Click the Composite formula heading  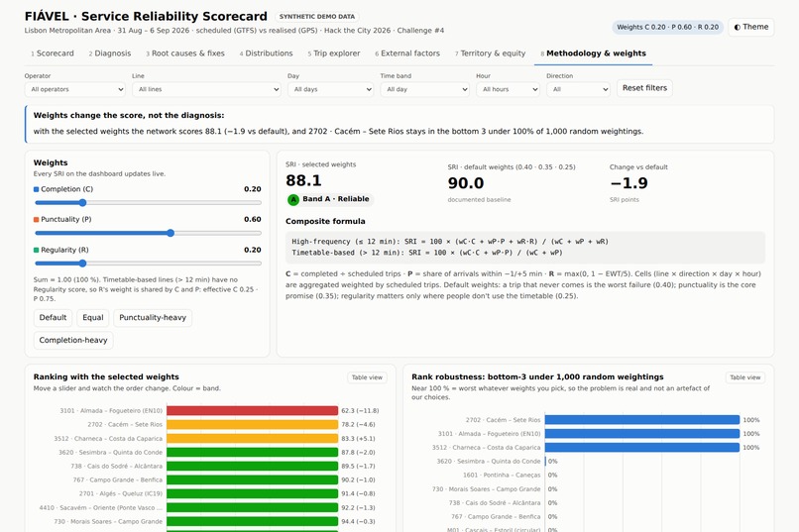tap(325, 222)
